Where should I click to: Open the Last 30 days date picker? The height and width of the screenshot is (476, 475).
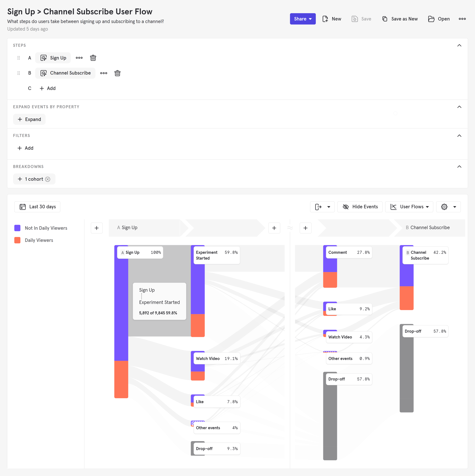point(37,207)
